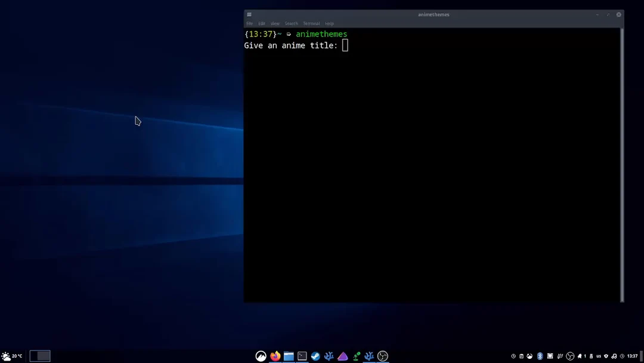Click the 13:37 clock in the panel
644x363 pixels.
click(633, 356)
